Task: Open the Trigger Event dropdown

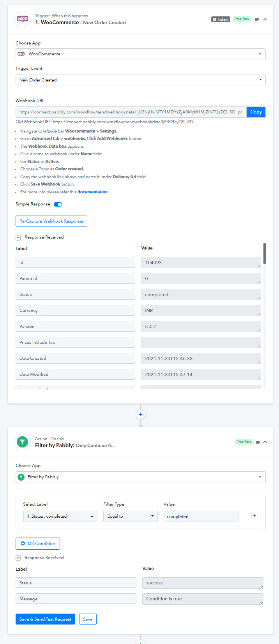Action: click(x=141, y=80)
